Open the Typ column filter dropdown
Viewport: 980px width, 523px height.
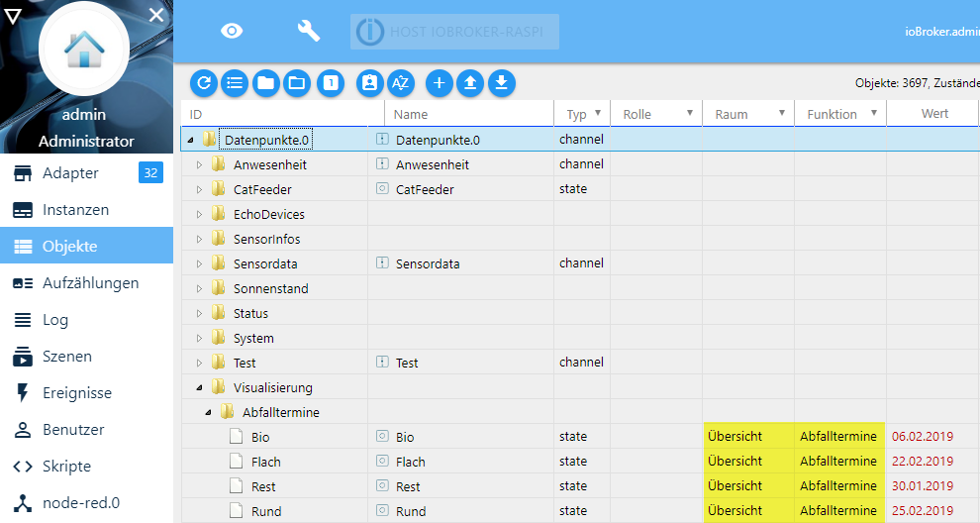point(597,114)
